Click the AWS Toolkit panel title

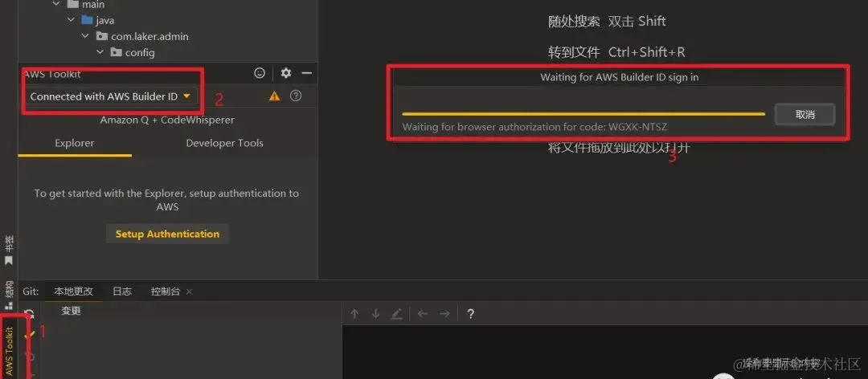52,74
